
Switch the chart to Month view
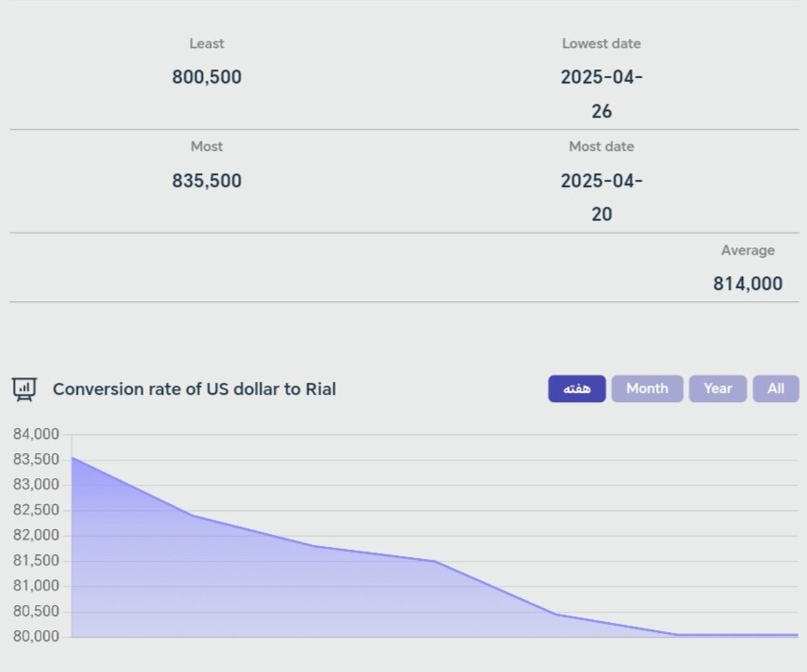coord(647,389)
